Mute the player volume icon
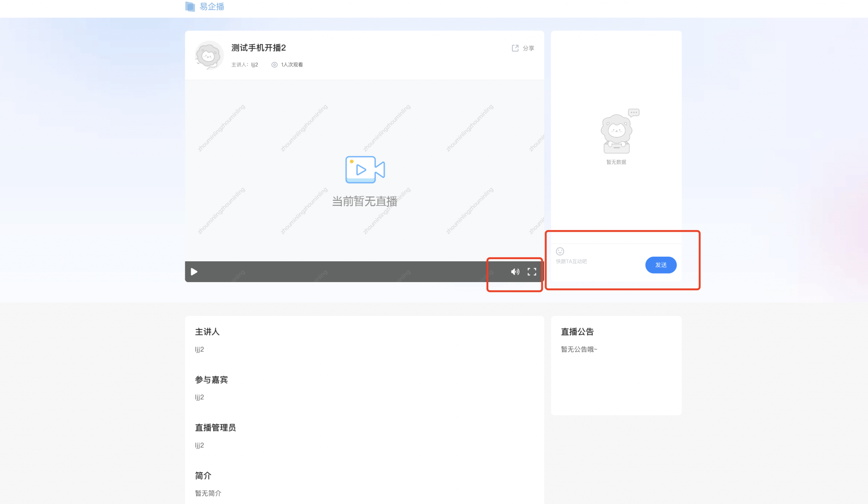The image size is (868, 504). (515, 271)
